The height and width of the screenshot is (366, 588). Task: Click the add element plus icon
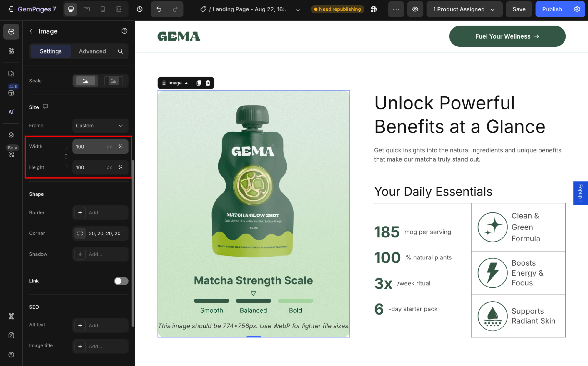coord(11,31)
